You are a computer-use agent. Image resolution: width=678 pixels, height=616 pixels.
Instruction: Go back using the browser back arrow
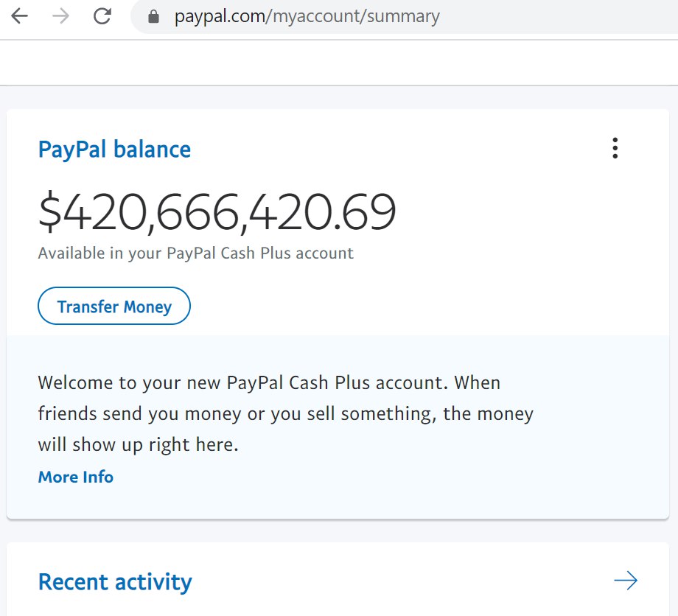click(x=19, y=16)
